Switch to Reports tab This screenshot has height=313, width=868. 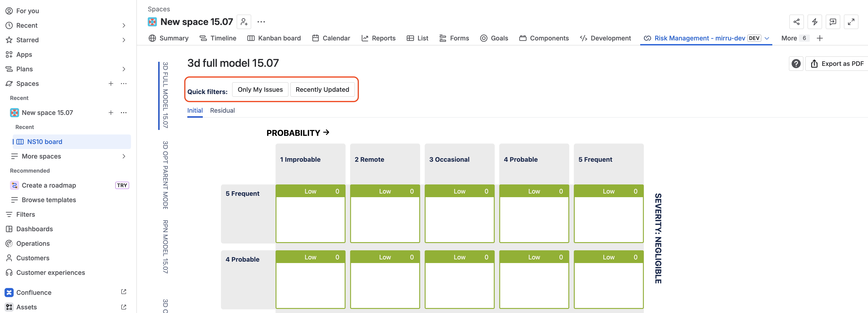(378, 38)
